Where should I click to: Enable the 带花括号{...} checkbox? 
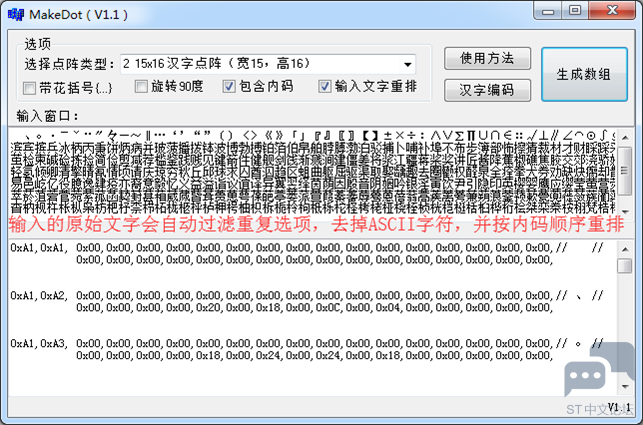coord(29,88)
